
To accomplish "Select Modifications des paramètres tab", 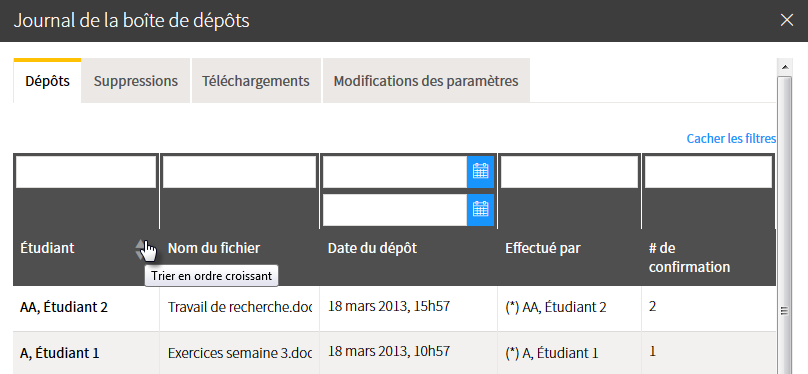I will click(x=426, y=81).
